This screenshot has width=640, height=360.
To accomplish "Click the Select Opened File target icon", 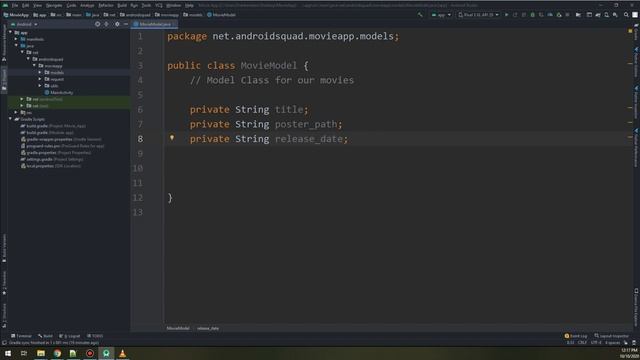I will coord(98,24).
